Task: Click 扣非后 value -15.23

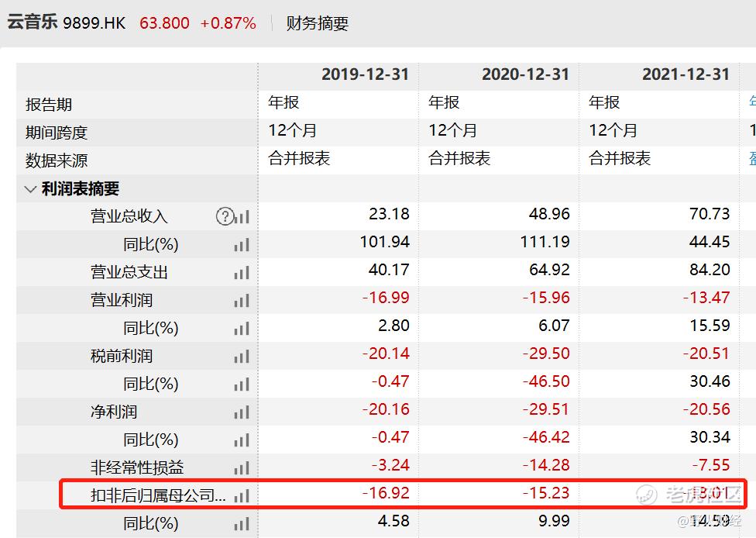Action: (546, 493)
